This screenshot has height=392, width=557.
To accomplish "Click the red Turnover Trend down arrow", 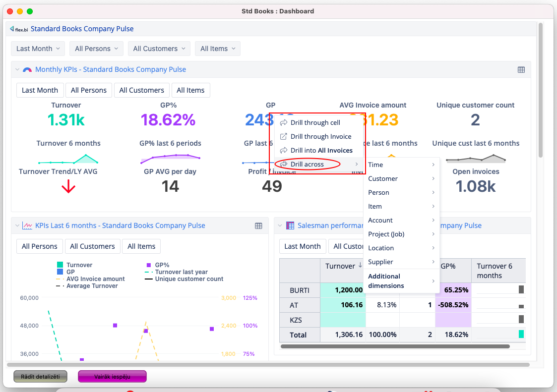I will 68,187.
